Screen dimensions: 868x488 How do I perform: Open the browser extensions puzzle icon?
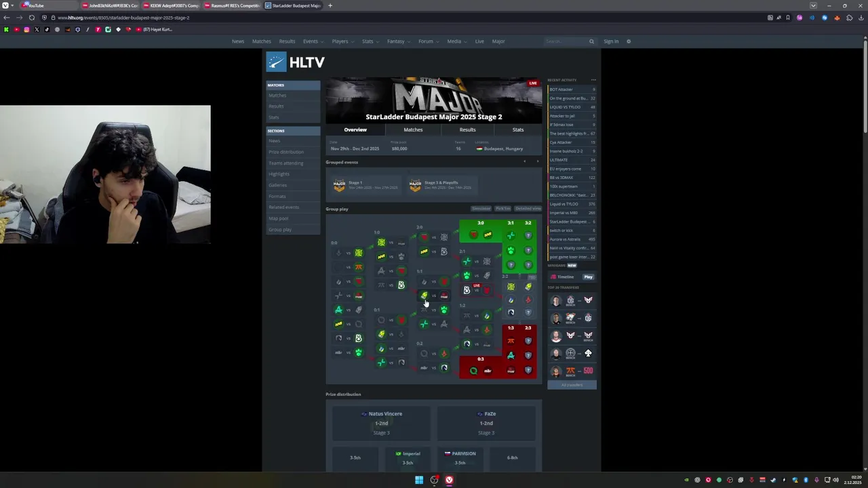click(x=849, y=18)
